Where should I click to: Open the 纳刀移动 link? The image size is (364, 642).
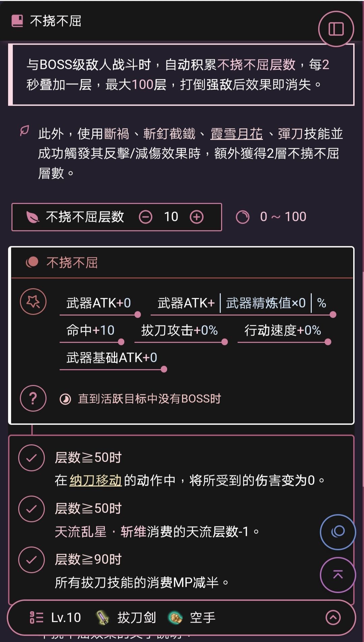[95, 480]
